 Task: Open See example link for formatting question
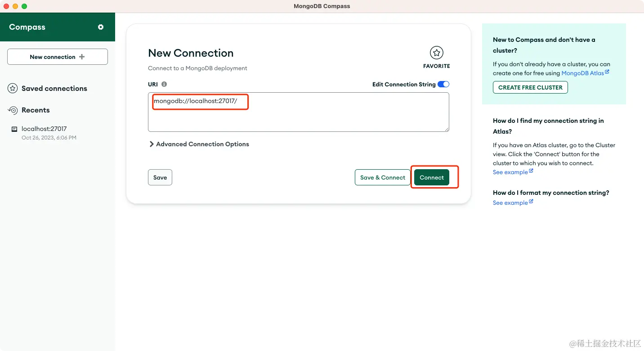[x=510, y=202]
